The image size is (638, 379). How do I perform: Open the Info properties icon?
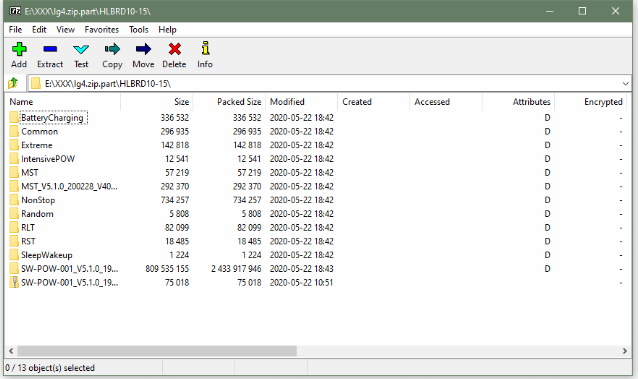pyautogui.click(x=205, y=48)
